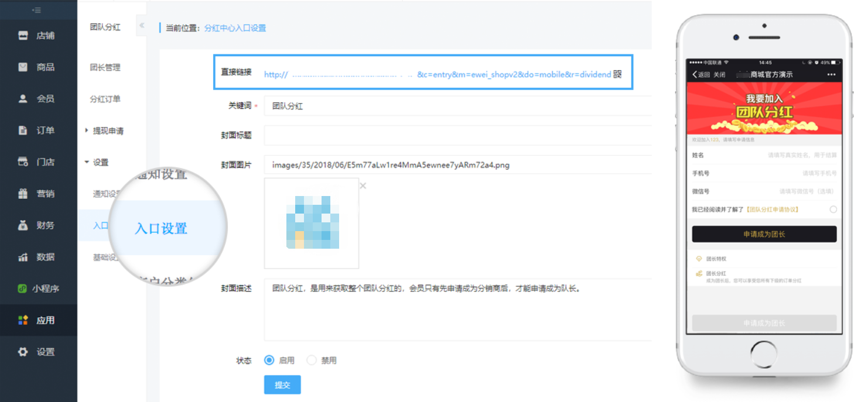Collapse the 设置 submenu section
Screen dimensions: 868x402
(x=87, y=162)
